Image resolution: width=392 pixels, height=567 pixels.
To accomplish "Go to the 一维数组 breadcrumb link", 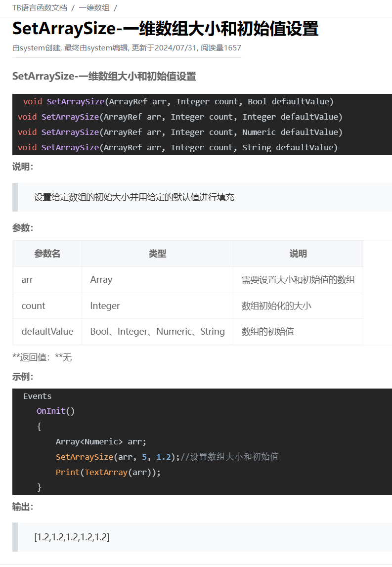I will [x=94, y=8].
